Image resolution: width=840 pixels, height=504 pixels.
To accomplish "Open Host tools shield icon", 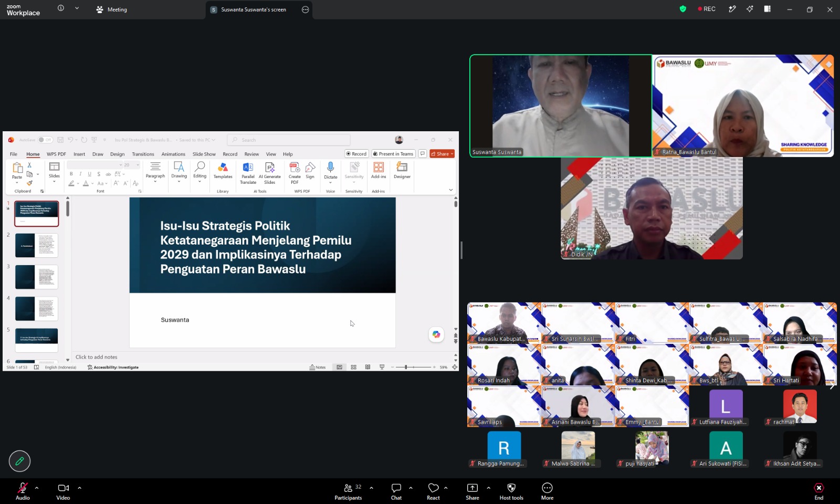I will tap(511, 488).
